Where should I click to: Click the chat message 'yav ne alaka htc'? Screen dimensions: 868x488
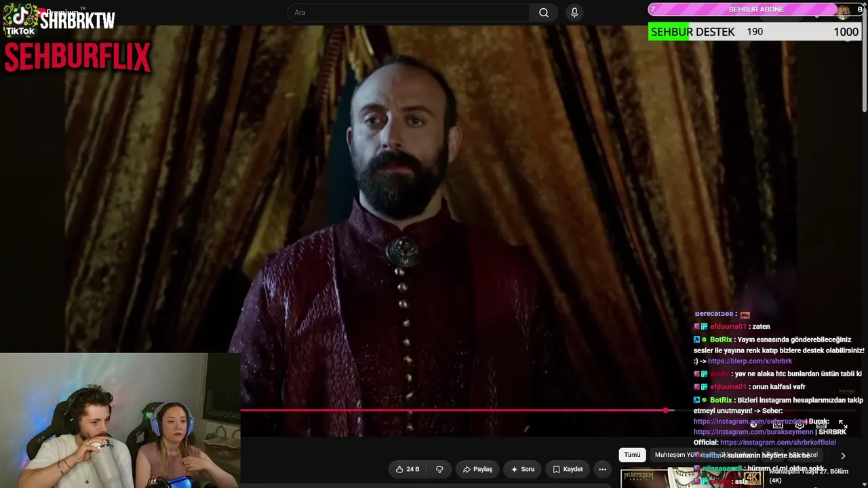coord(777,373)
